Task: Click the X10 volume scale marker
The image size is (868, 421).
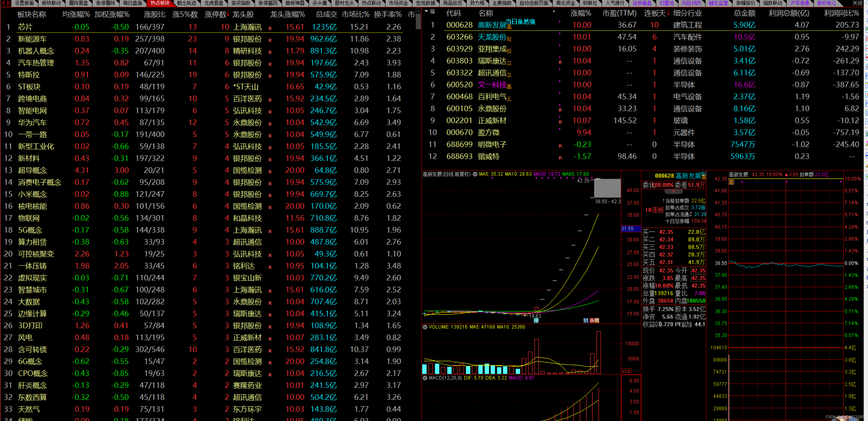Action: (626, 371)
